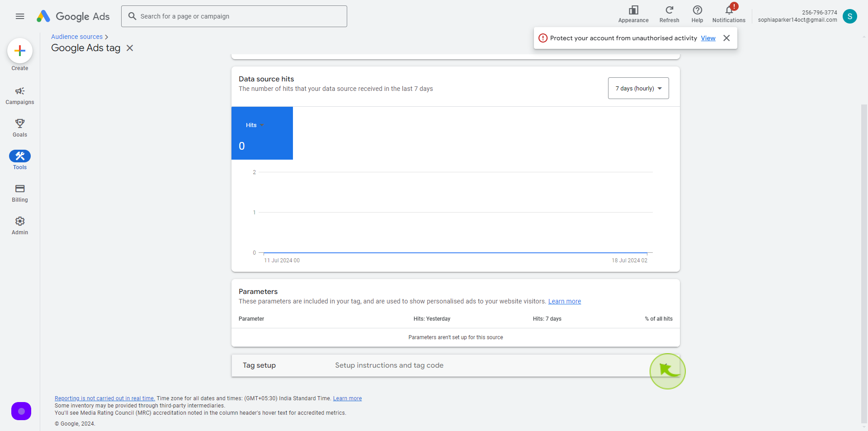868x431 pixels.
Task: Open the Notifications bell
Action: (729, 14)
